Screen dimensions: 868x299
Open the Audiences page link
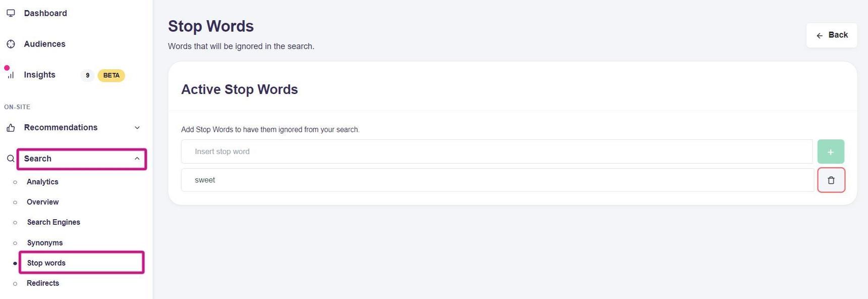click(x=44, y=44)
